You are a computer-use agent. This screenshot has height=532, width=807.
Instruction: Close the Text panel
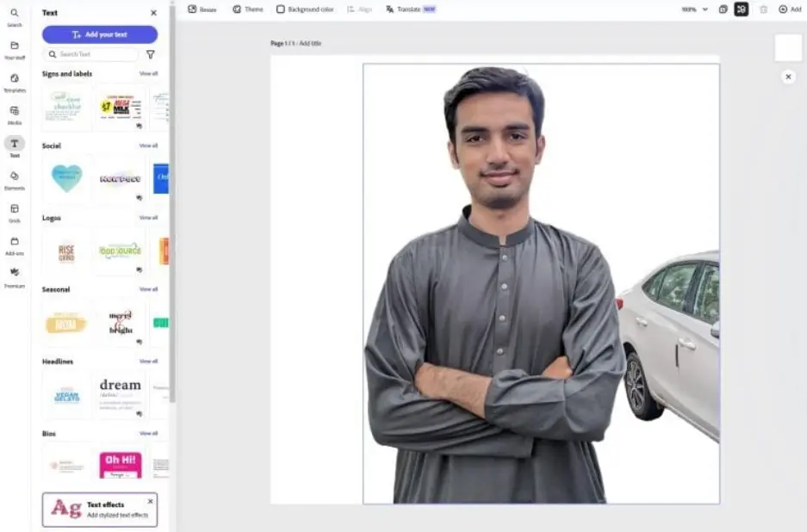click(153, 13)
